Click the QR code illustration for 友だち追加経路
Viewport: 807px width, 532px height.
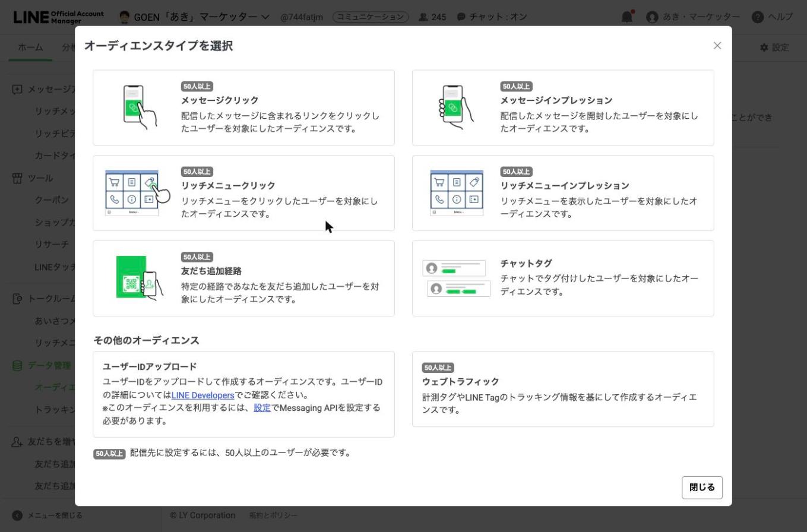click(x=139, y=278)
